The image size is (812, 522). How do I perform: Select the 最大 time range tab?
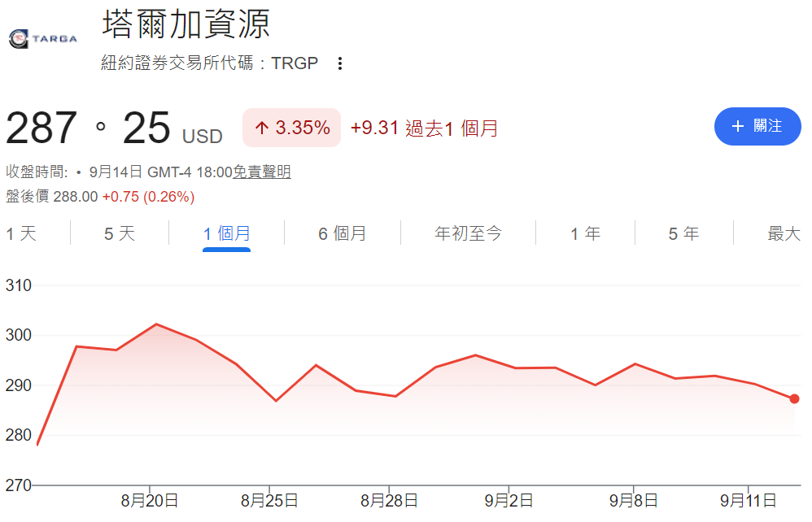[x=784, y=234]
